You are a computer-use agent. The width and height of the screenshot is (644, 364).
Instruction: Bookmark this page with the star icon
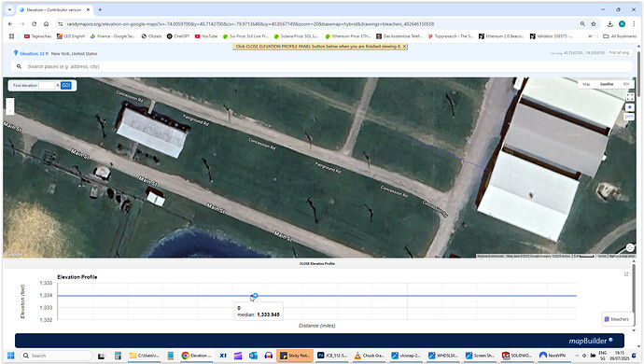coord(594,24)
